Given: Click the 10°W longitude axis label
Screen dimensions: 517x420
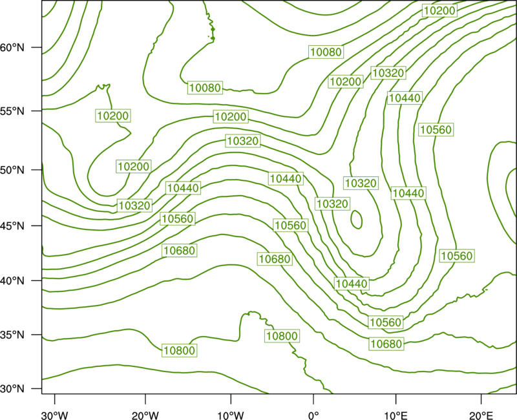Looking at the screenshot, I should tap(231, 415).
